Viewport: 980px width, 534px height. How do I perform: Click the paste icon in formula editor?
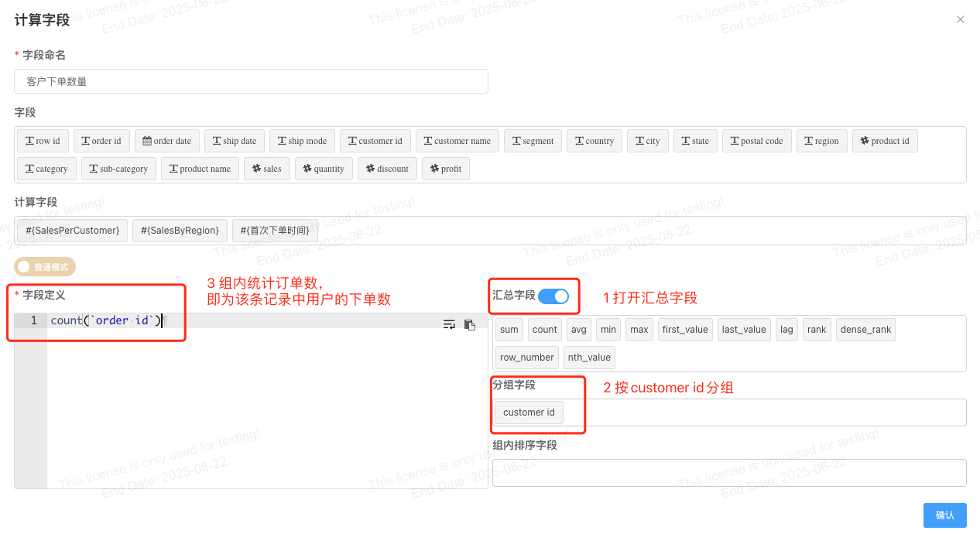coord(469,324)
